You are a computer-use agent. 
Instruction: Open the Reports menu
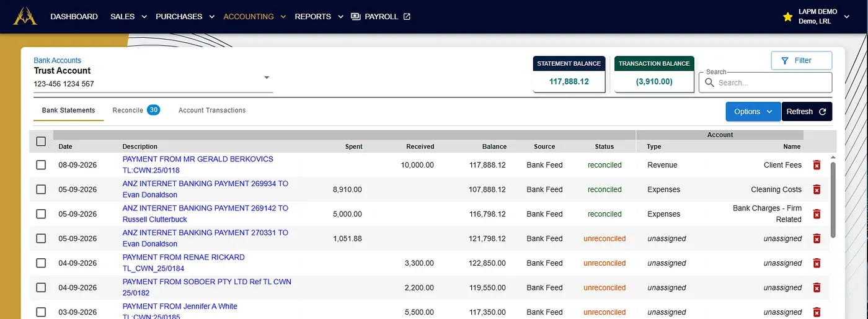(313, 17)
